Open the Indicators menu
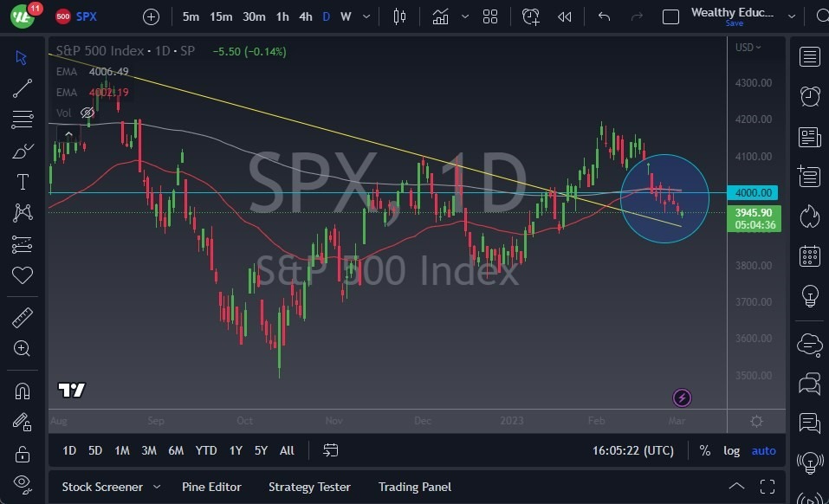Screen dimensions: 829x504 439,15
